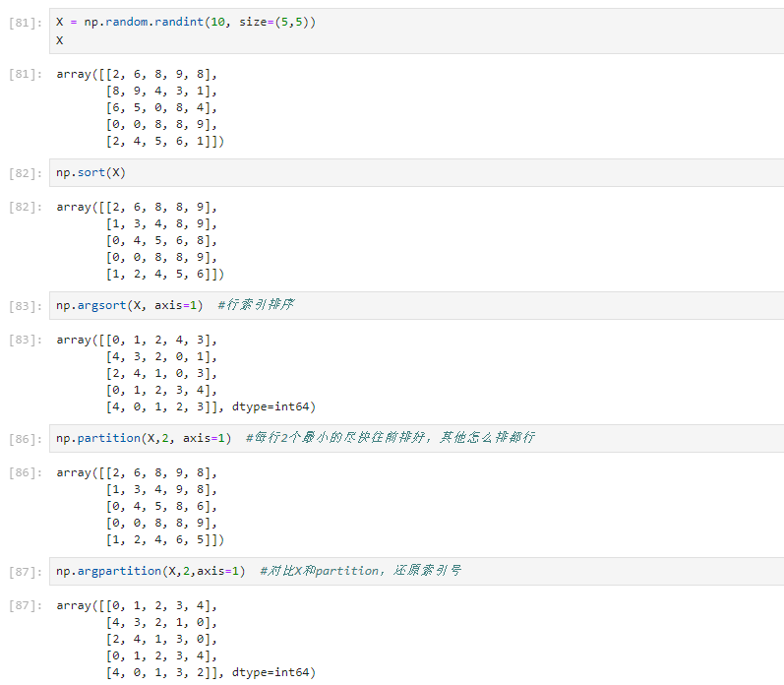The image size is (784, 685).
Task: Click the second line X in cell 81
Action: coord(59,40)
